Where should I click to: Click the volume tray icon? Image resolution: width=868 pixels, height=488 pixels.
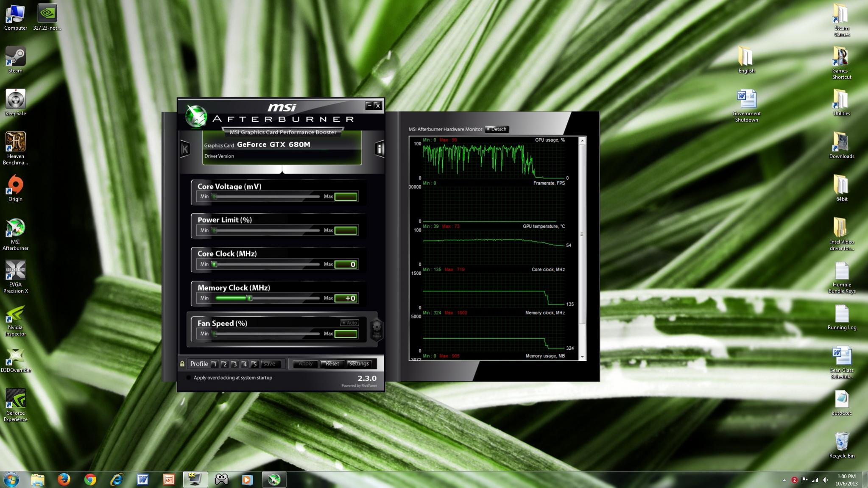pyautogui.click(x=825, y=480)
